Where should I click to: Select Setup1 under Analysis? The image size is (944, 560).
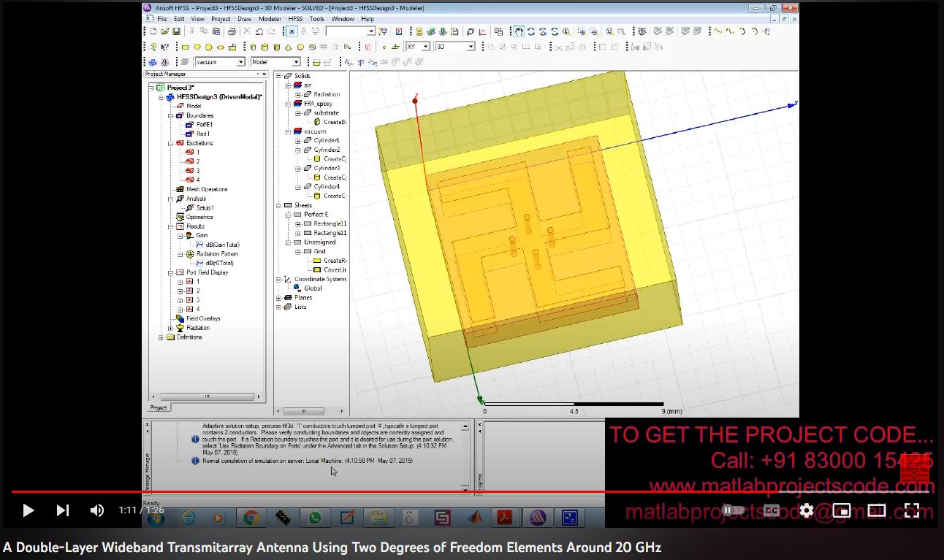pyautogui.click(x=204, y=208)
